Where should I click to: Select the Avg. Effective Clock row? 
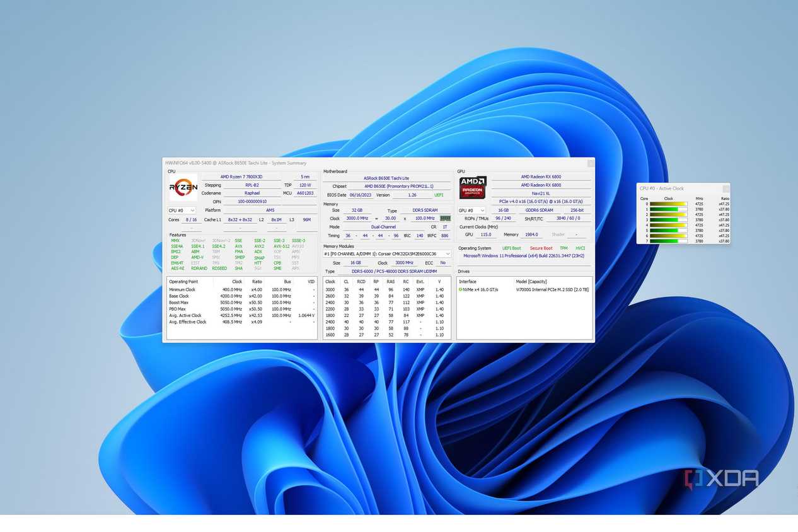(241, 322)
